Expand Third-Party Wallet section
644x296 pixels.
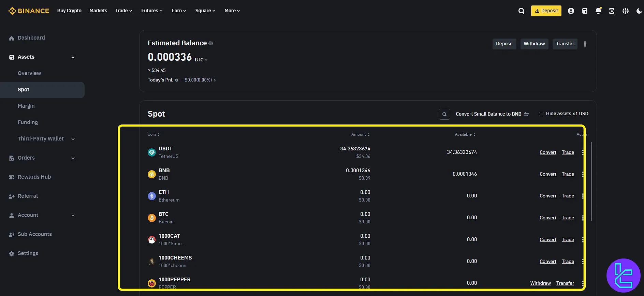[73, 139]
